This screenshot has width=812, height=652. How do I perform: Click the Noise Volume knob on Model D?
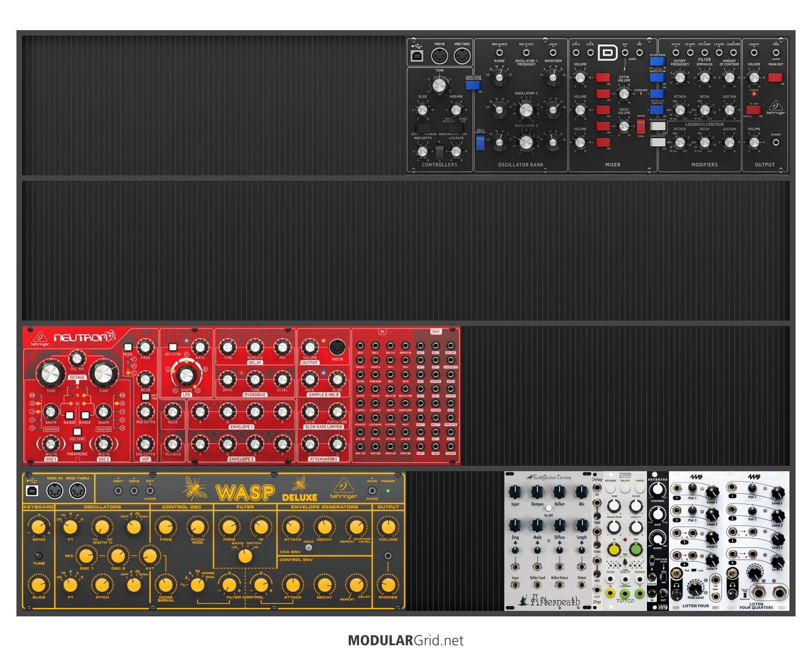[624, 127]
